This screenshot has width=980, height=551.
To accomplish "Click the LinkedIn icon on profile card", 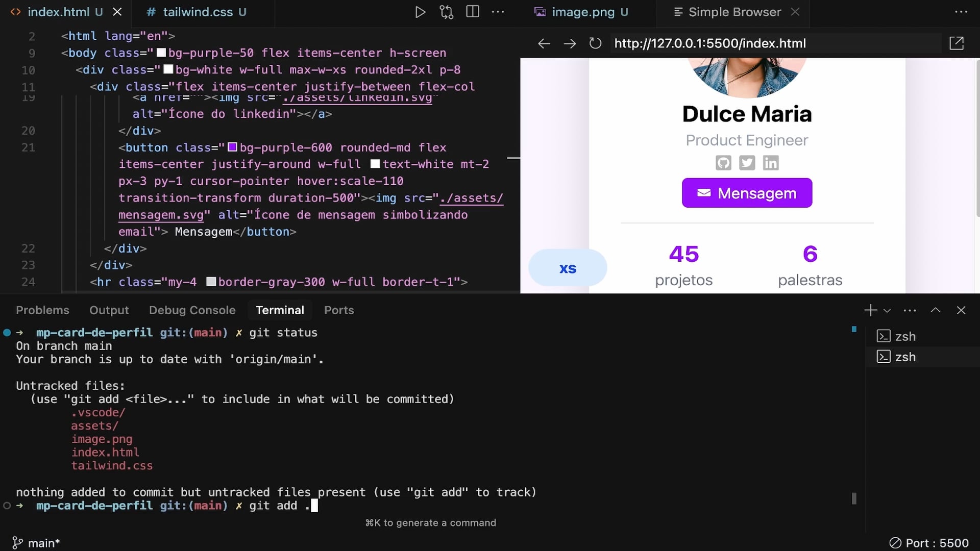I will [x=771, y=163].
